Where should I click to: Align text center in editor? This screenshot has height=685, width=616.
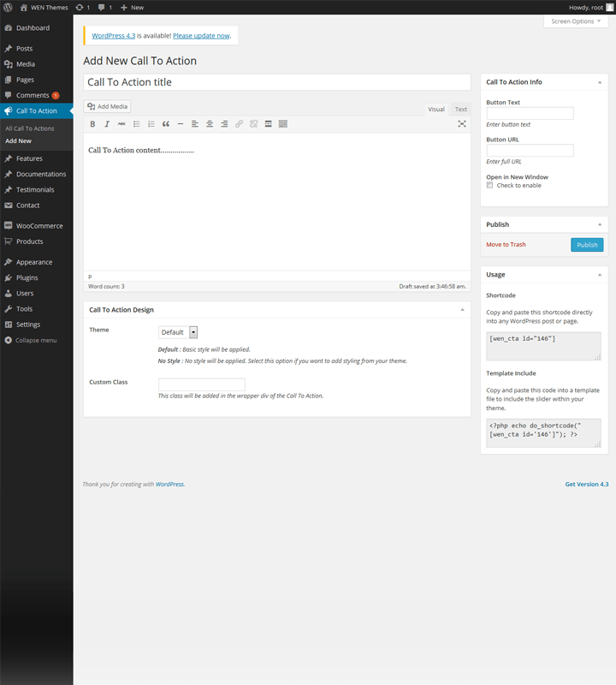[210, 124]
